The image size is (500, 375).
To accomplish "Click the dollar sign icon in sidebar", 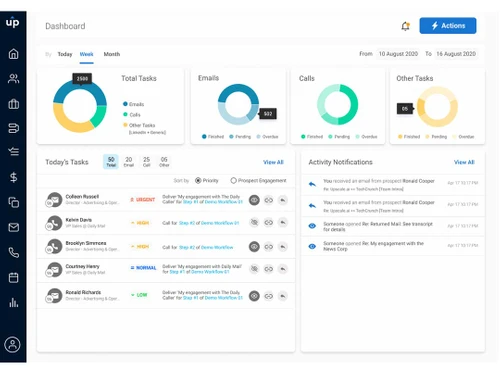I will (13, 177).
